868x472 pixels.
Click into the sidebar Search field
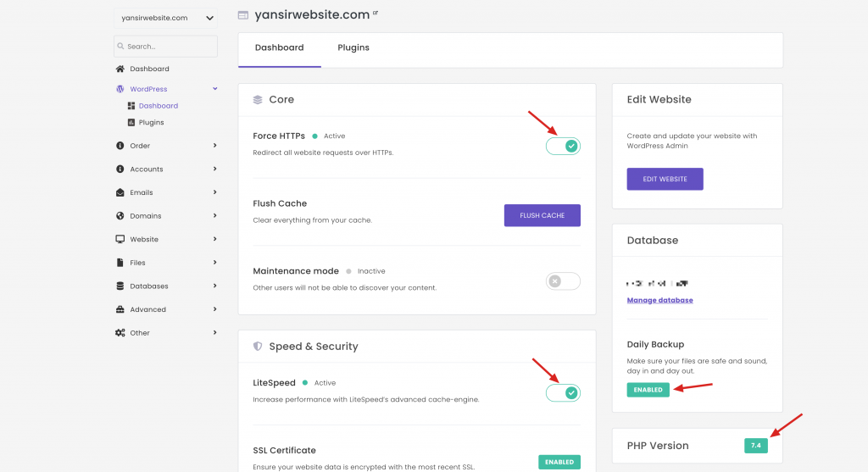point(166,47)
